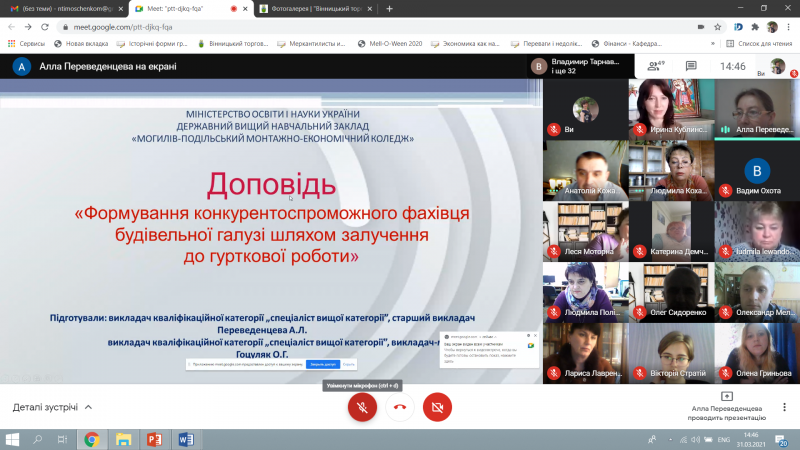Select the Анатолій Кожа... video tile
The image size is (800, 450).
pos(586,170)
